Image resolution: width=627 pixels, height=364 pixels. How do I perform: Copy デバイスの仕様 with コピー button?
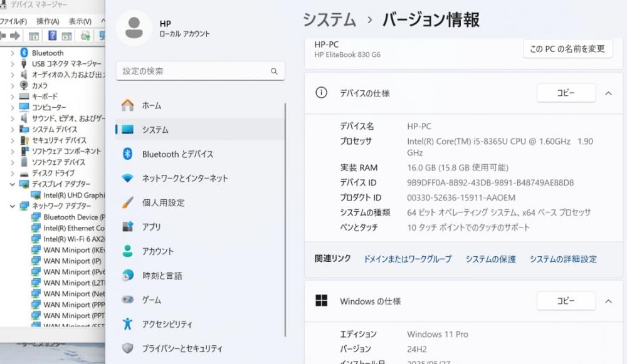pos(566,93)
